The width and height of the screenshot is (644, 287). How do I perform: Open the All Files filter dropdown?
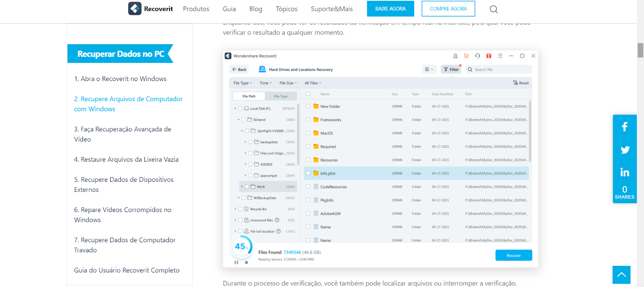pos(313,83)
